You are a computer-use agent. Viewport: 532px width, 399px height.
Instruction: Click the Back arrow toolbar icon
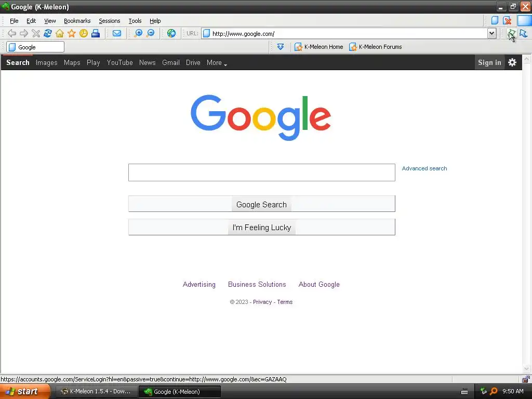click(x=12, y=33)
